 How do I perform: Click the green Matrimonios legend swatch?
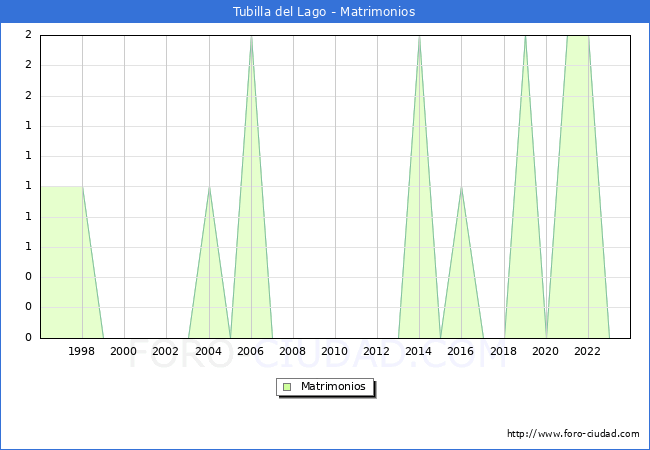pos(287,387)
